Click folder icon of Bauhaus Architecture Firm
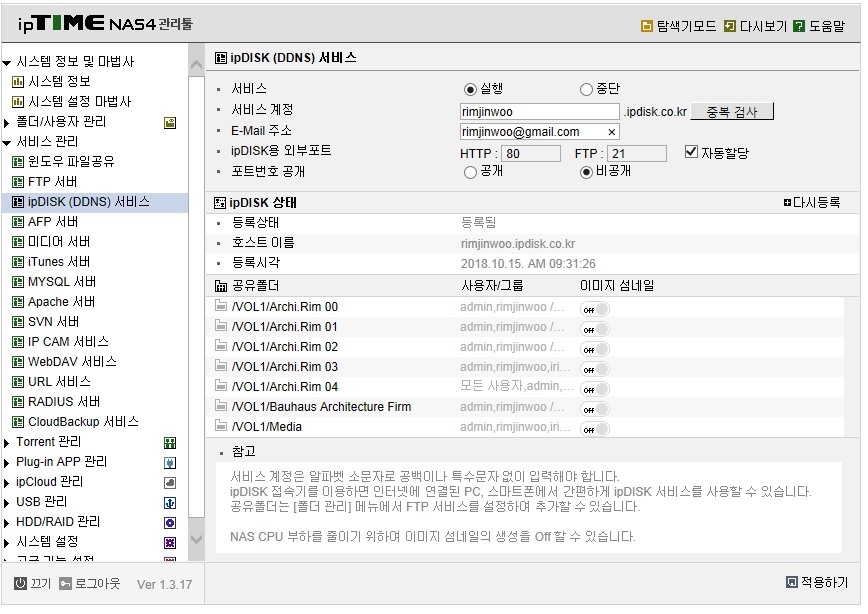This screenshot has width=868, height=614. [221, 405]
